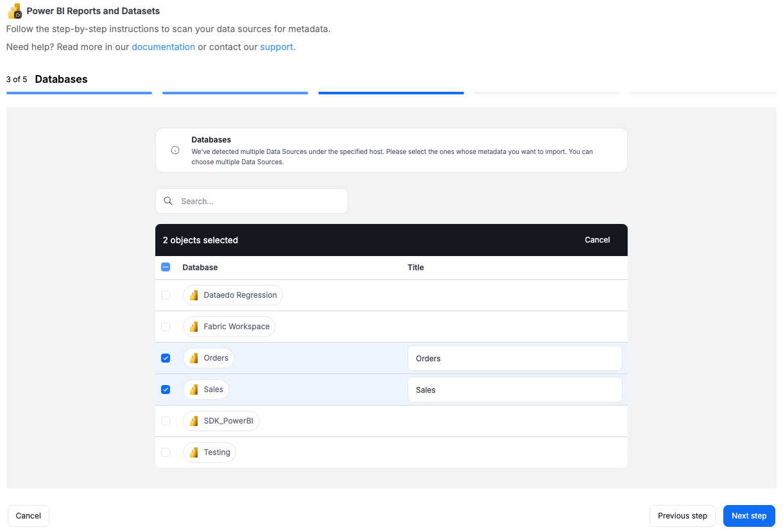Click Power BI icon next to Sales

194,390
